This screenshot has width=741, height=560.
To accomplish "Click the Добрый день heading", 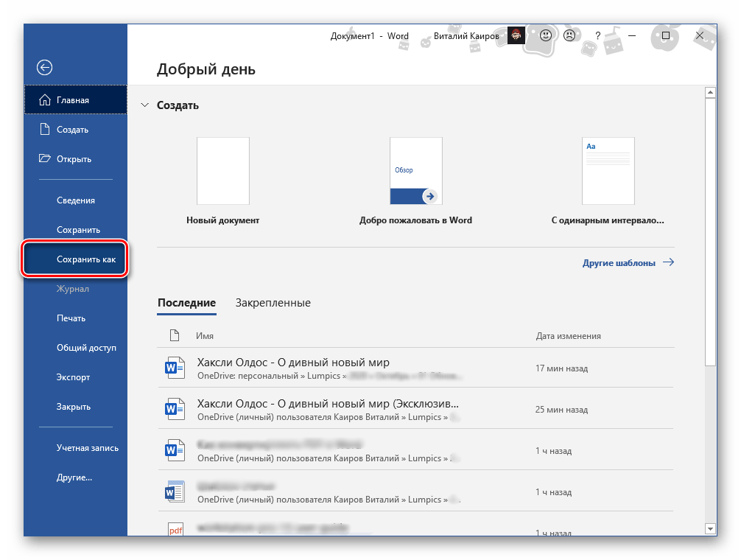I will pos(206,69).
